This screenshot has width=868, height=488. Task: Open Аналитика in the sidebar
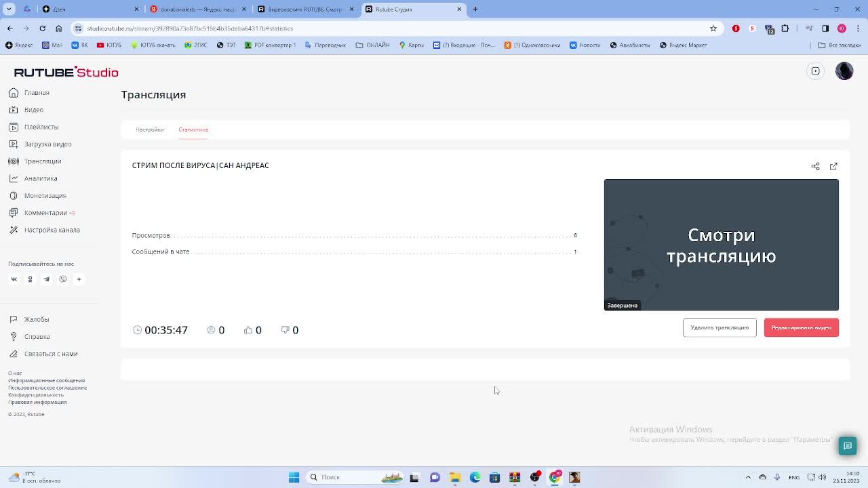point(40,178)
